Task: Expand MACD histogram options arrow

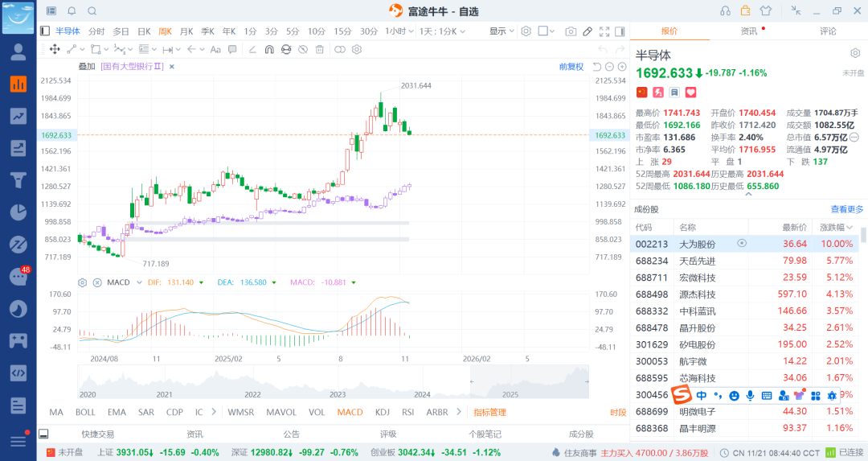Action: pos(353,282)
